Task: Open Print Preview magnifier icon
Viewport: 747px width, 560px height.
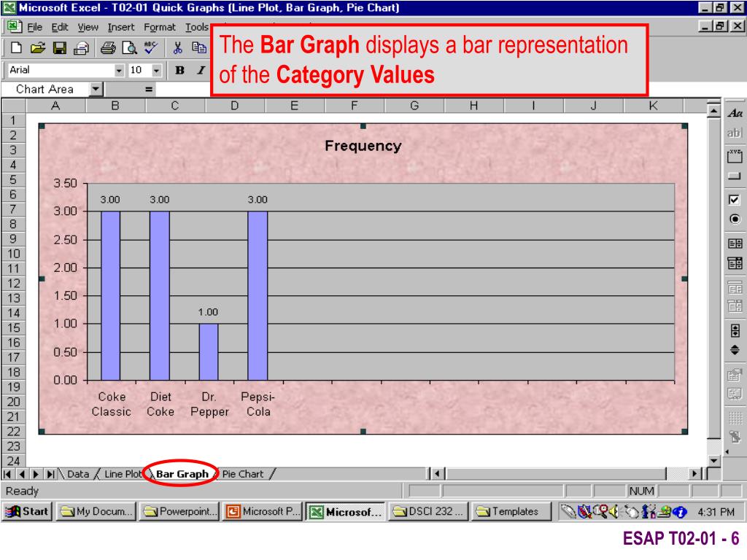Action: [130, 47]
